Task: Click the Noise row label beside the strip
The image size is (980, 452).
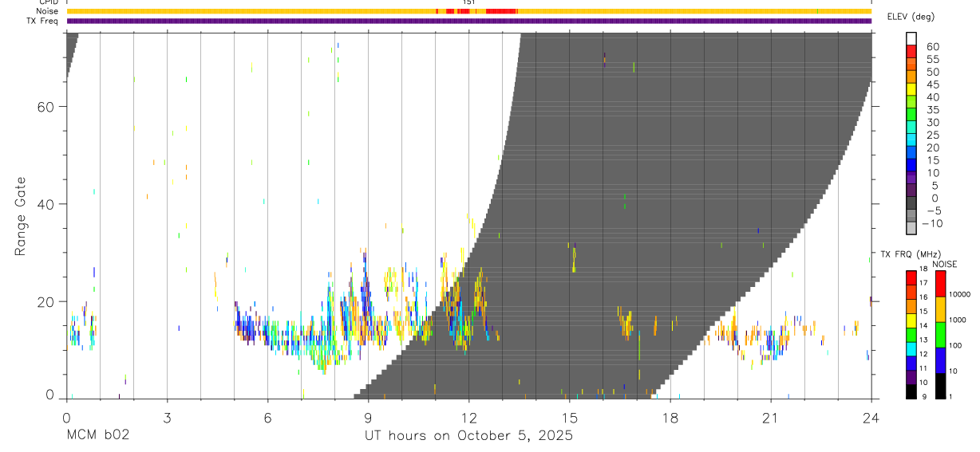Action: 47,11
